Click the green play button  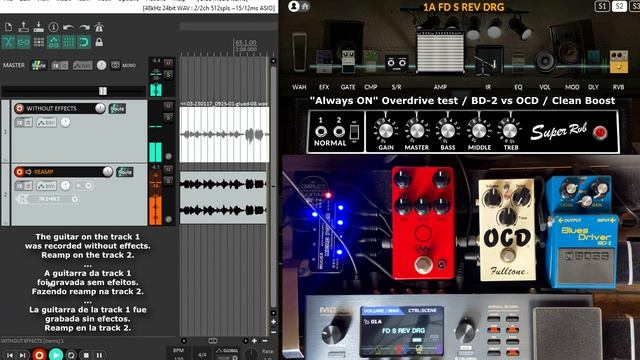(56, 355)
